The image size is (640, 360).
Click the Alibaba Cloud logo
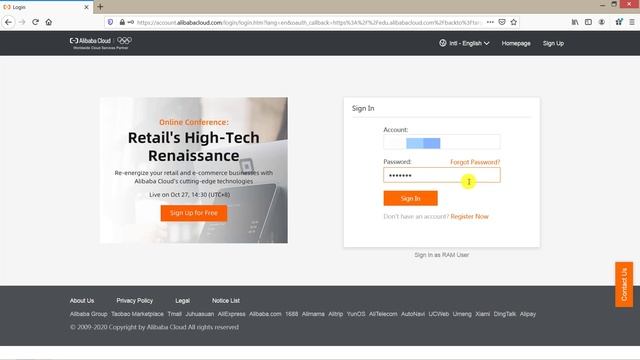[x=90, y=41]
